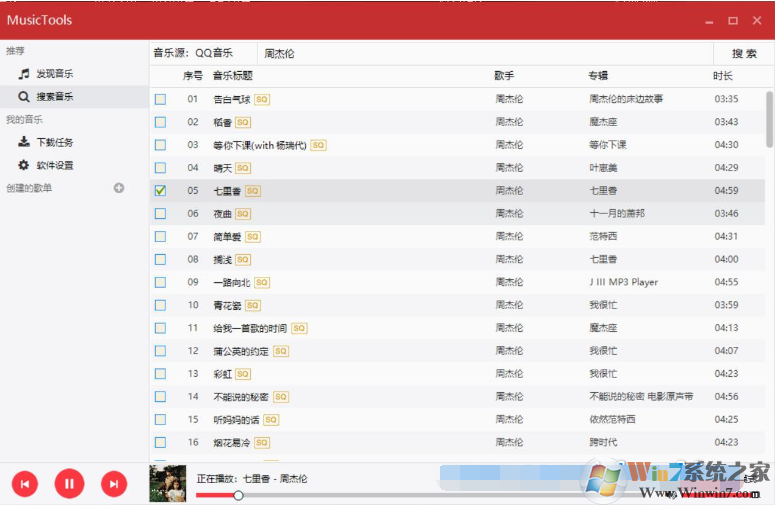Sort the list by 时长 column header
The height and width of the screenshot is (507, 777).
tap(722, 76)
